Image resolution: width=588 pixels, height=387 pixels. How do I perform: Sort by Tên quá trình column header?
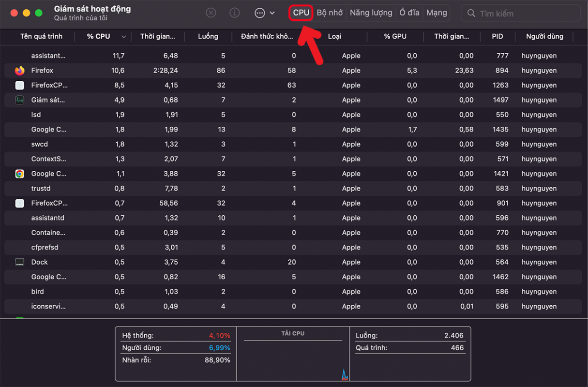[41, 36]
